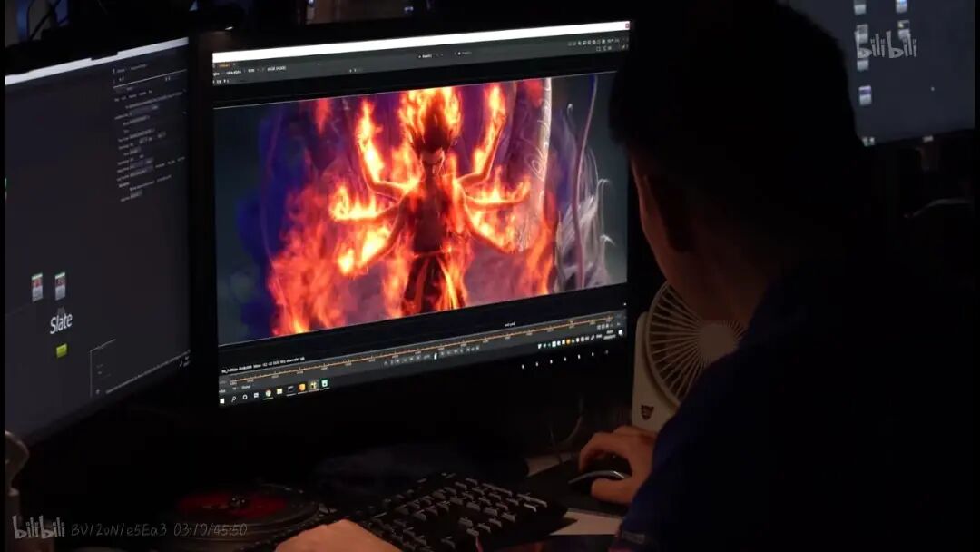Select the green node below Slate
Screen dimensions: 980x552
click(x=62, y=350)
